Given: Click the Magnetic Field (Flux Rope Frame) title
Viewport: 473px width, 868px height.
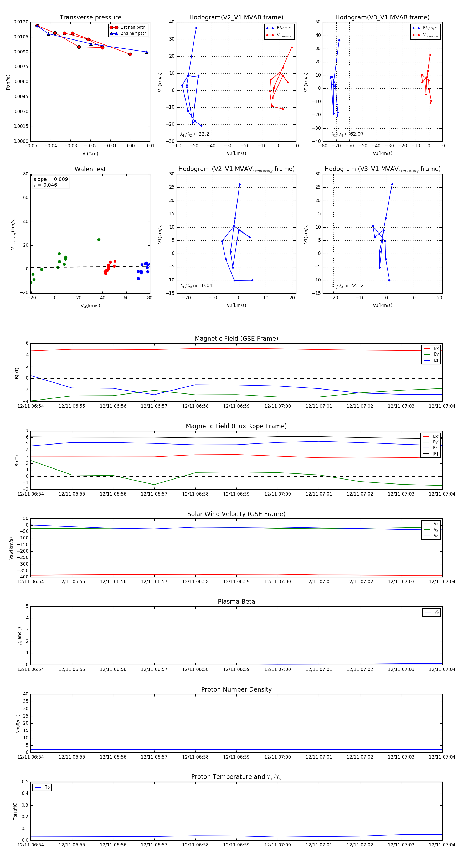Looking at the screenshot, I should pos(236,426).
